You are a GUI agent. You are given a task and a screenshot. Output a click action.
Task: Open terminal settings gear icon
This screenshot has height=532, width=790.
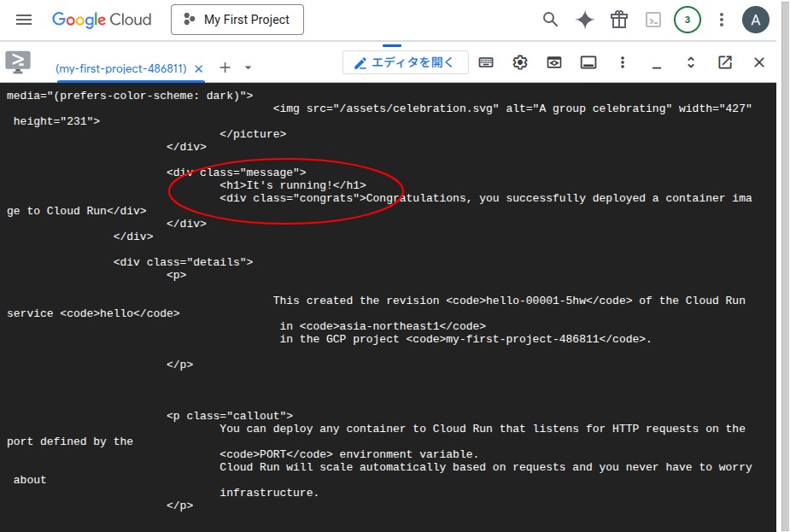coord(520,62)
